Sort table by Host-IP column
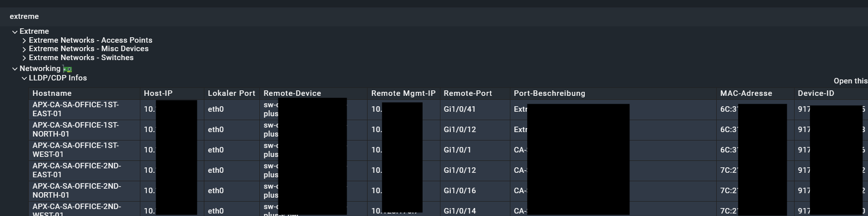Screen dimensions: 868x216 coord(158,93)
